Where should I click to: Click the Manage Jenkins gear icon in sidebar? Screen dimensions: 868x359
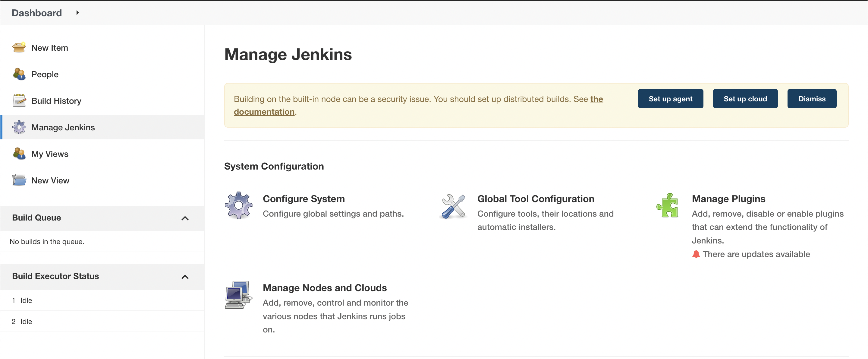point(19,127)
